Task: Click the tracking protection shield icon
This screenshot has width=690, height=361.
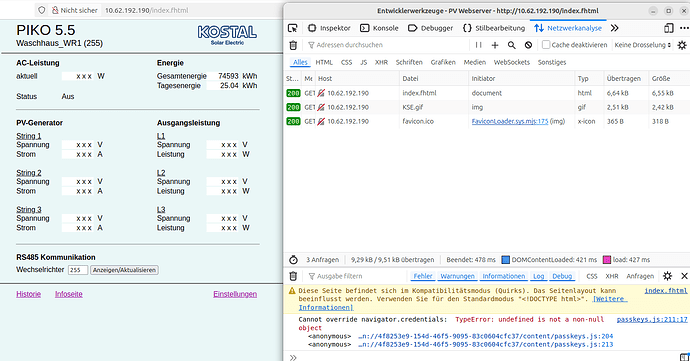Action: pos(41,10)
